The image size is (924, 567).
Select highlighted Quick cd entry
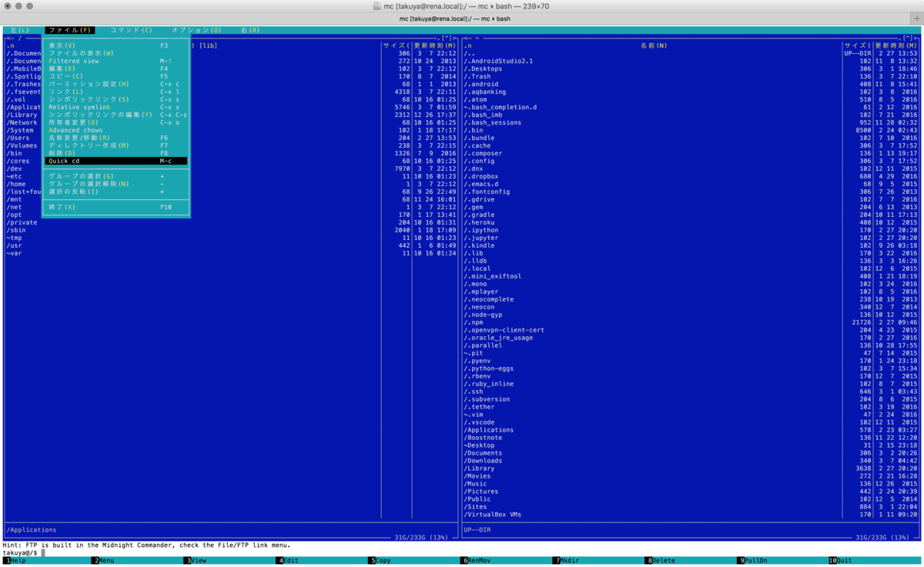pyautogui.click(x=115, y=161)
